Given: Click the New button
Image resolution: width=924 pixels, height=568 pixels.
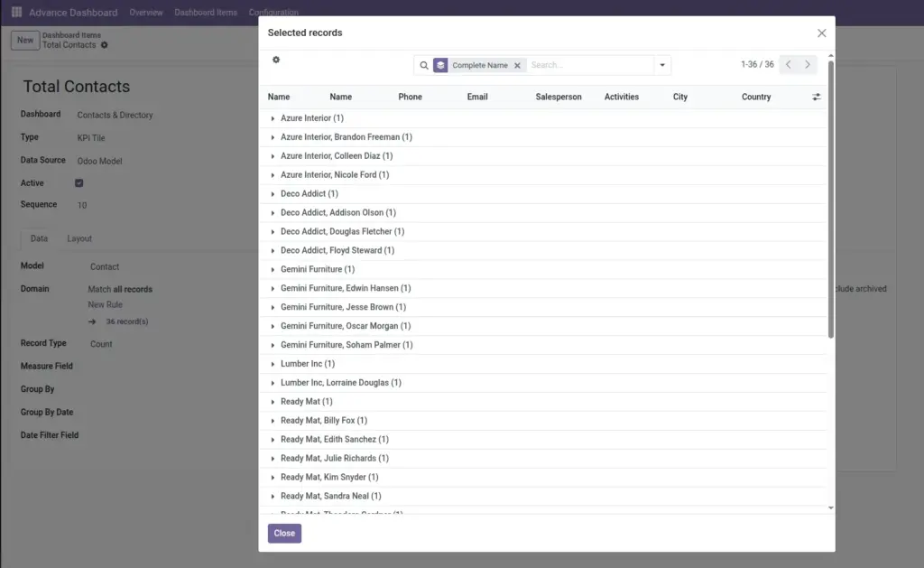Looking at the screenshot, I should 25,40.
